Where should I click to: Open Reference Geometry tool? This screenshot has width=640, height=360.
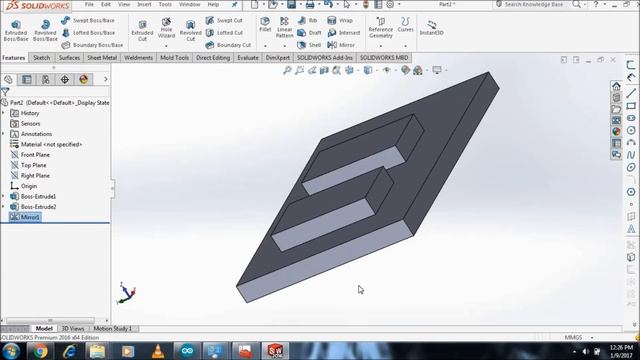[380, 27]
